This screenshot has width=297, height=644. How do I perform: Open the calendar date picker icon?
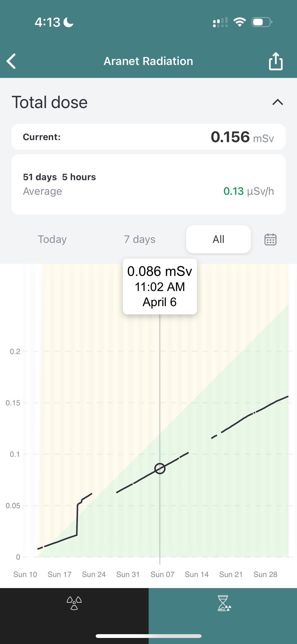tap(270, 239)
